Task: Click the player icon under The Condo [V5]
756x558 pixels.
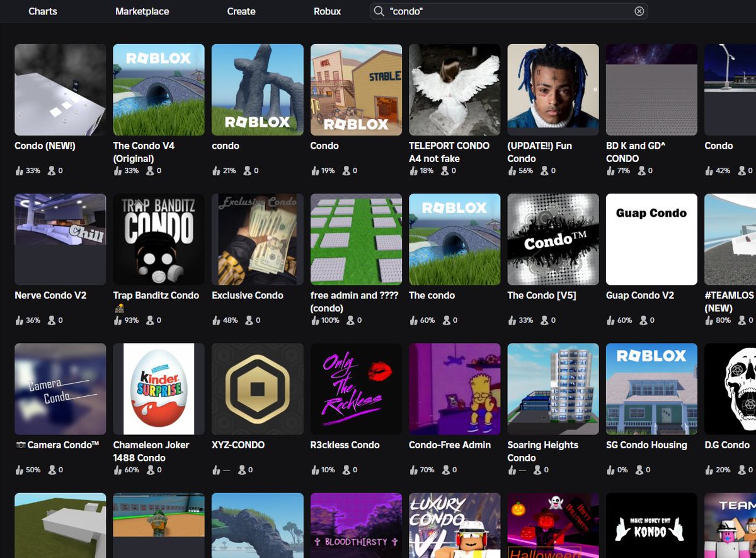Action: pos(546,320)
